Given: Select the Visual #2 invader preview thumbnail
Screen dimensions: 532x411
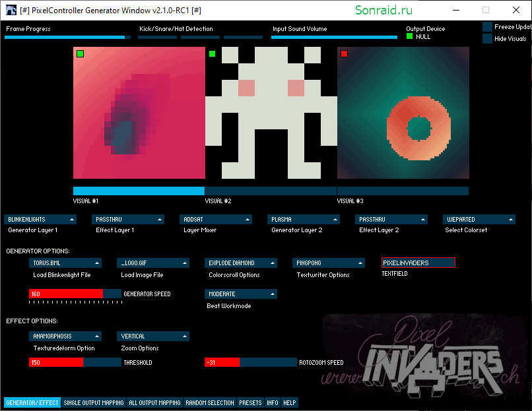Looking at the screenshot, I should (271, 113).
